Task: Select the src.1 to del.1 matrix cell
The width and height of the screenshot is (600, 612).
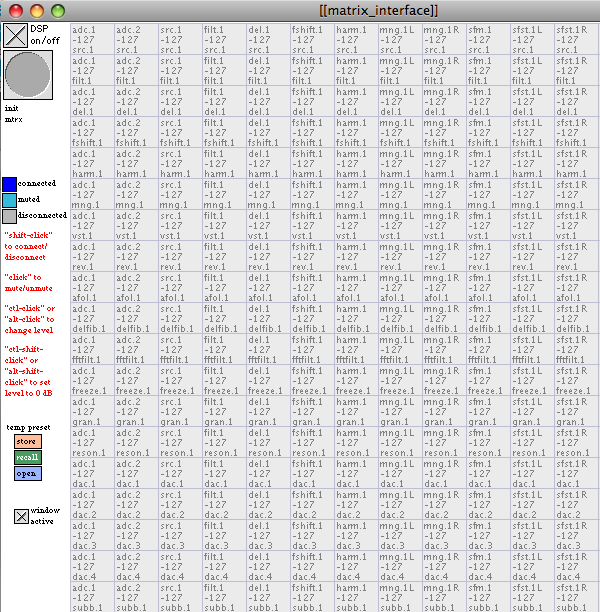Action: (x=180, y=102)
